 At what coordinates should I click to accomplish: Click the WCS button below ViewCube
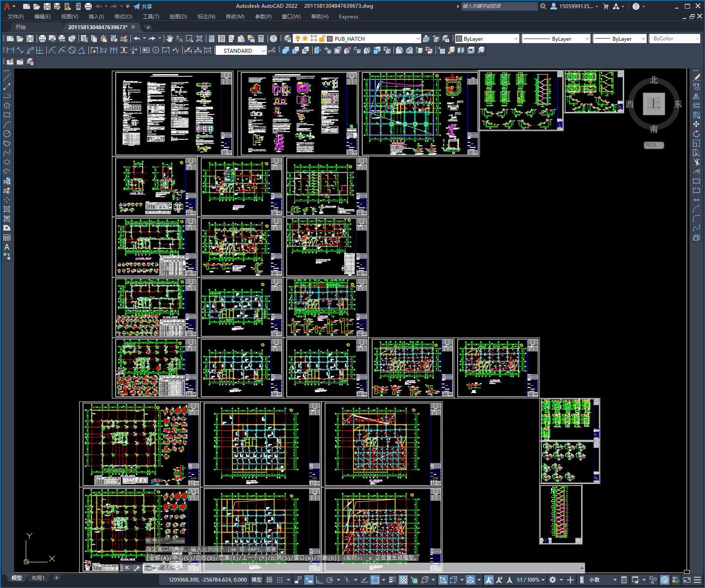tap(654, 145)
